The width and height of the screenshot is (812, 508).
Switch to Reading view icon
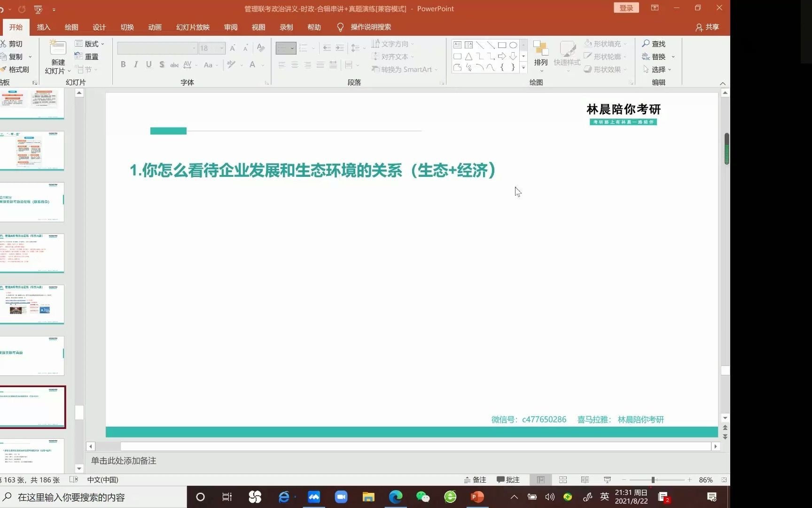[x=585, y=480]
